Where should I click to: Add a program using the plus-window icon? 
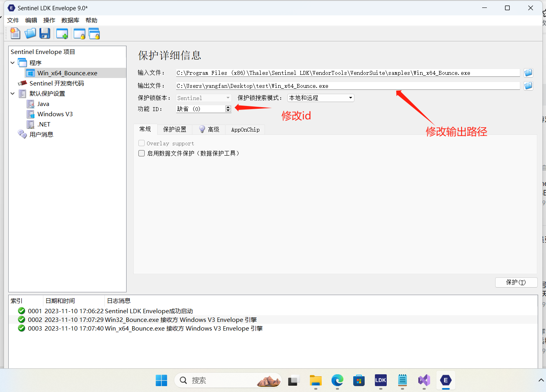pos(62,34)
